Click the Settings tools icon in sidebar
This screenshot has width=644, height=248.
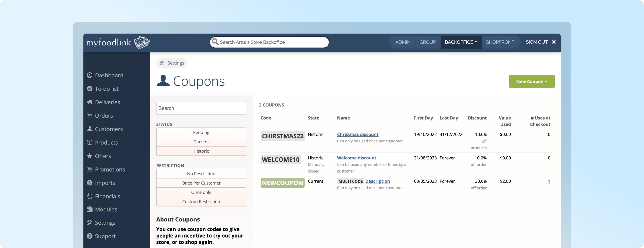coord(90,222)
